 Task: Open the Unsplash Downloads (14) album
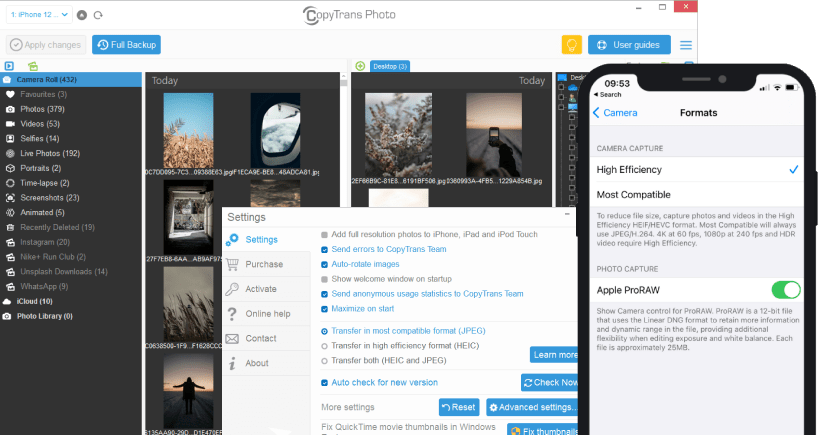click(x=64, y=272)
